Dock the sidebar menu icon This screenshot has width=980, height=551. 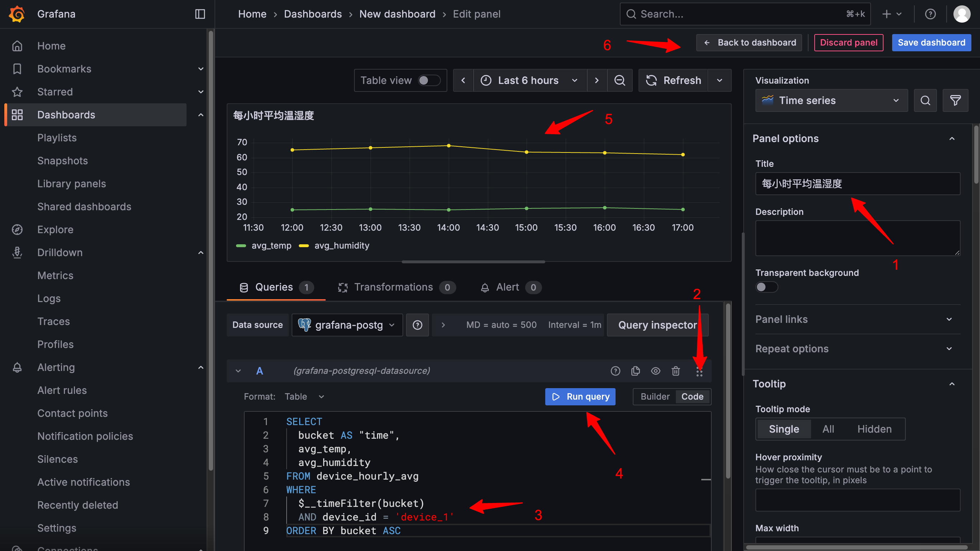pyautogui.click(x=200, y=14)
